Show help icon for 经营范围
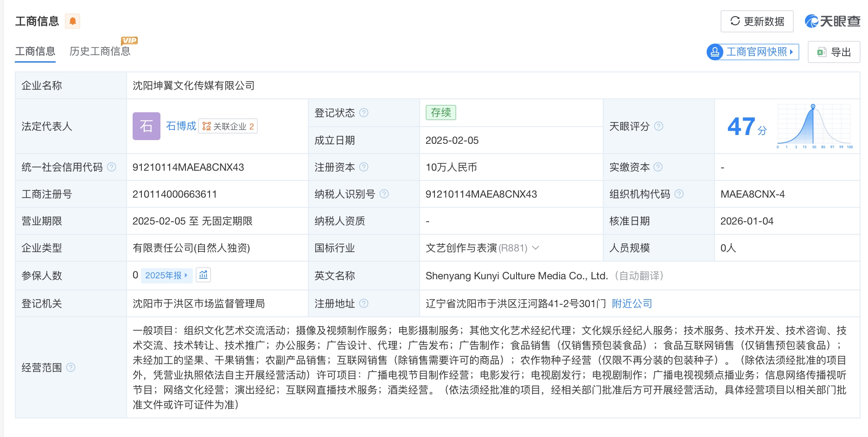 [x=71, y=367]
